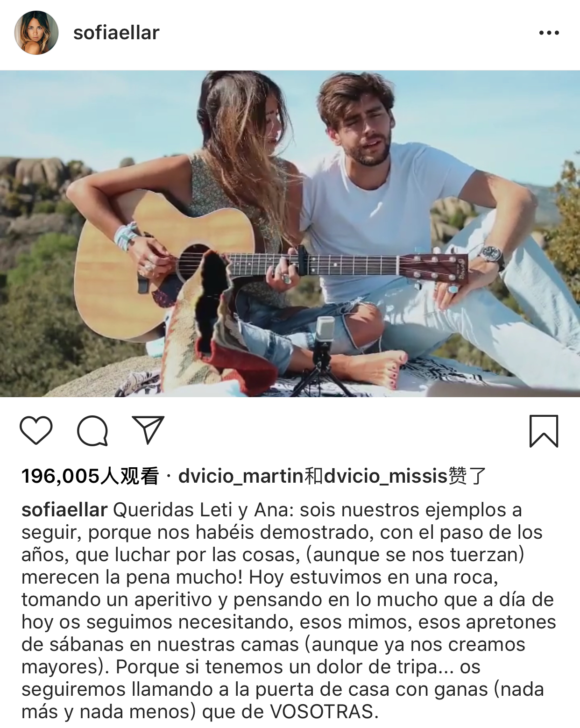This screenshot has height=728, width=580.
Task: Open the three-dot options menu
Action: tap(549, 33)
